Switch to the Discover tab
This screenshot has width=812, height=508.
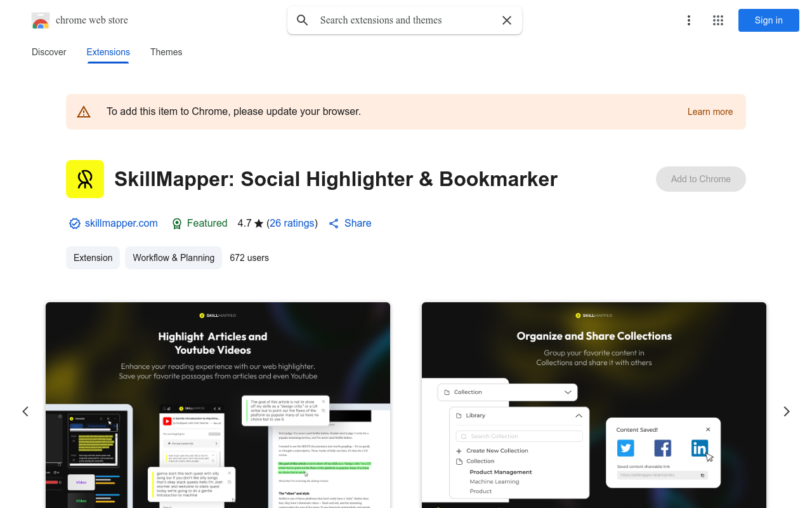click(x=49, y=52)
